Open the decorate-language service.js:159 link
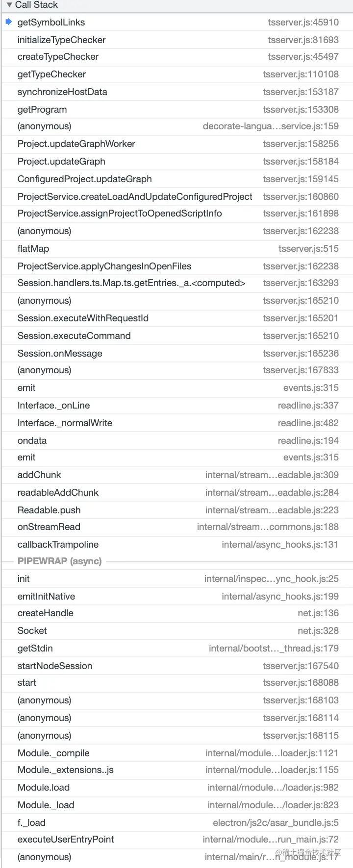Image resolution: width=353 pixels, height=868 pixels. (271, 126)
